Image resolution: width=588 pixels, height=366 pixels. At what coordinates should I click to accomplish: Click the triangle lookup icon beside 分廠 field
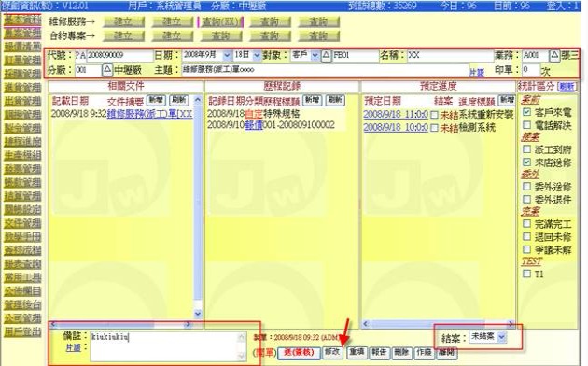click(x=107, y=69)
